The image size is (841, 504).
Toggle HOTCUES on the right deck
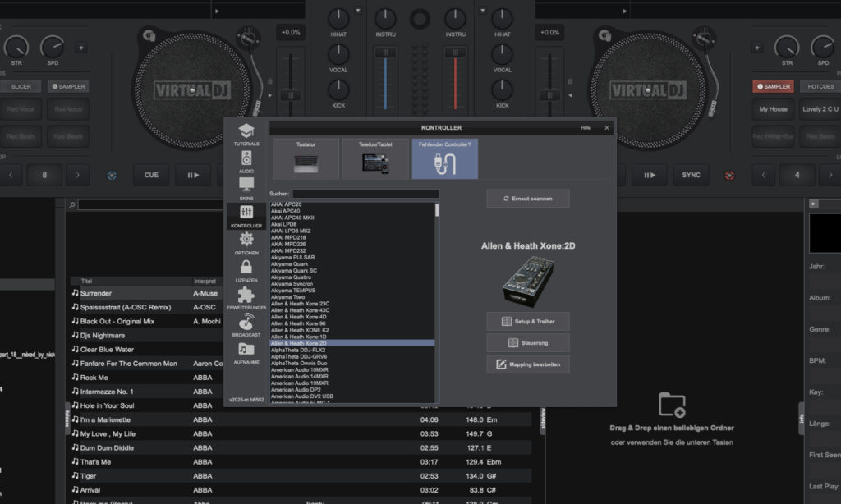819,85
